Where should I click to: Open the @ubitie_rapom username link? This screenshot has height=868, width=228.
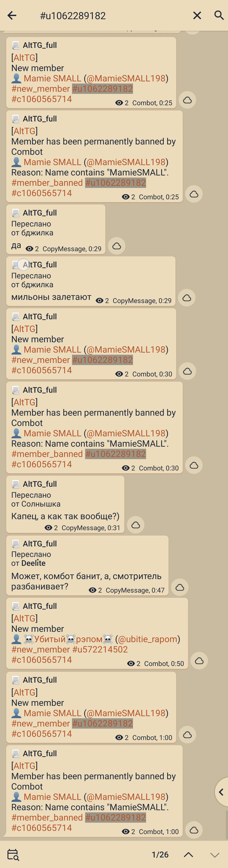coord(147,639)
